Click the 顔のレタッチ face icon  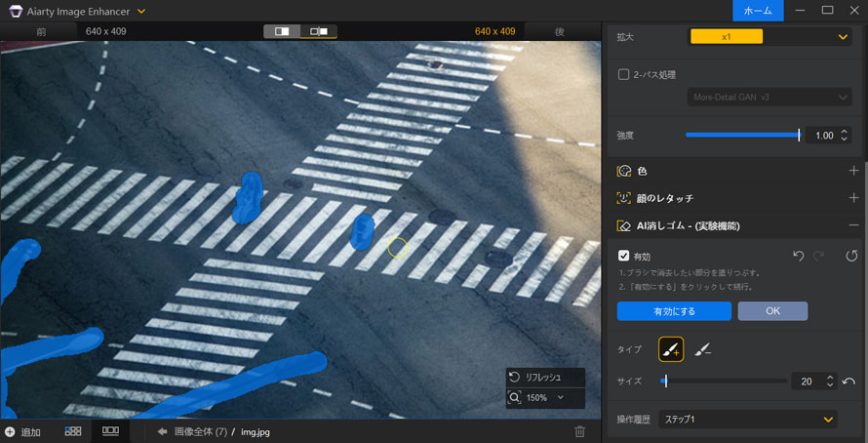click(624, 198)
